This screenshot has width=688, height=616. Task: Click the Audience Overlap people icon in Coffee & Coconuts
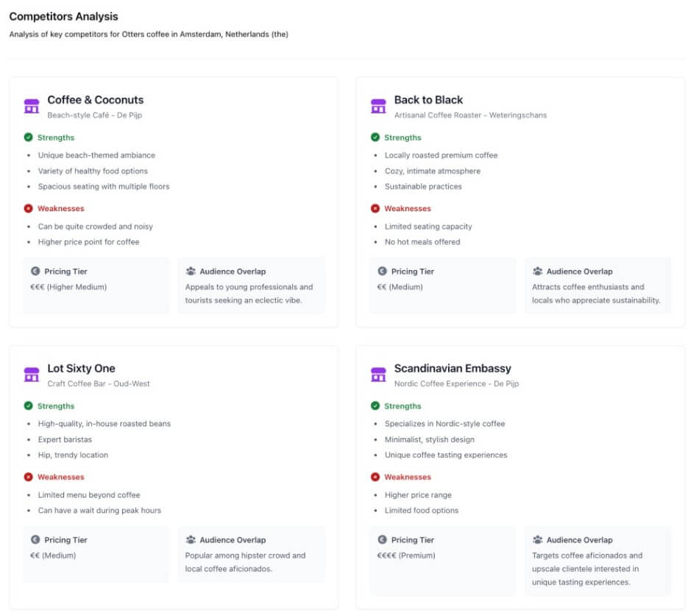pos(191,271)
